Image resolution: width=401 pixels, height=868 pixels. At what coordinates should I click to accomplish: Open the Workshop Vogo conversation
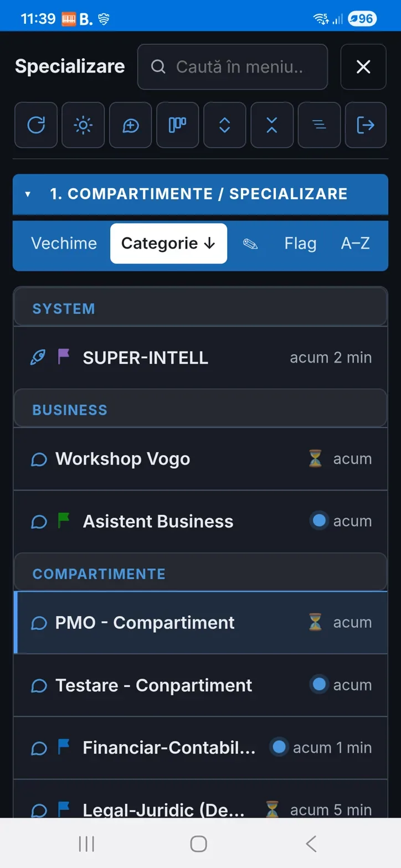pos(200,459)
